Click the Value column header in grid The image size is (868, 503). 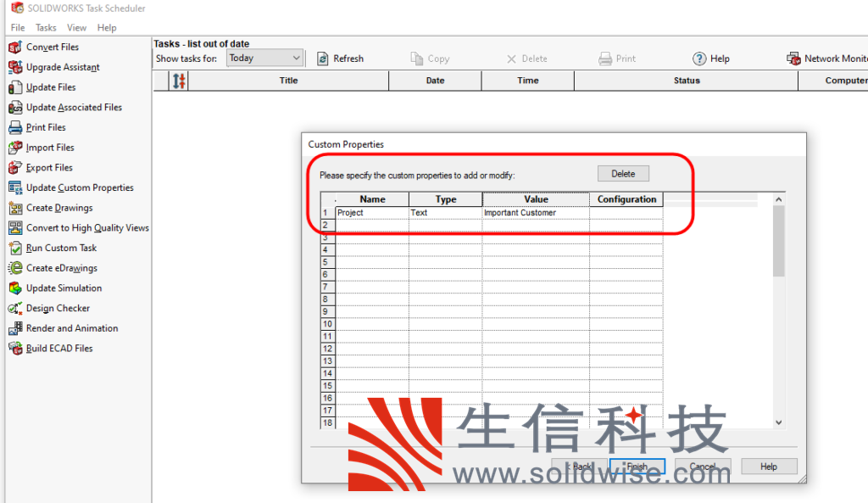pos(536,199)
